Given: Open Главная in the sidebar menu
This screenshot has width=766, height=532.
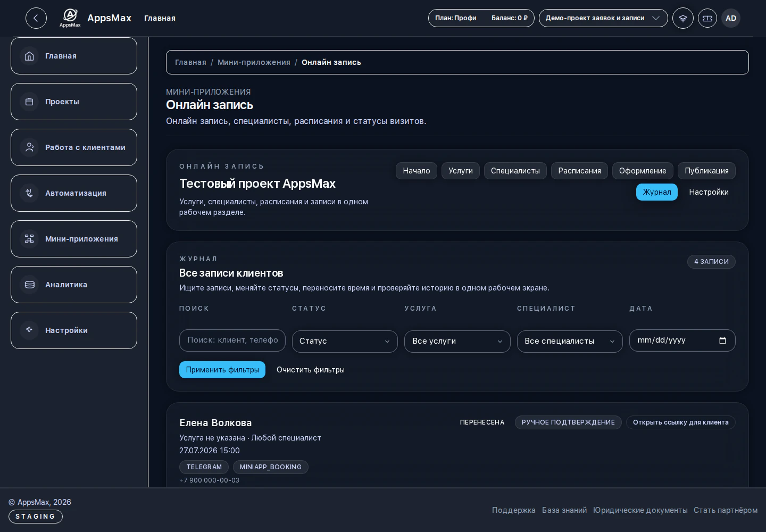Looking at the screenshot, I should [x=74, y=56].
